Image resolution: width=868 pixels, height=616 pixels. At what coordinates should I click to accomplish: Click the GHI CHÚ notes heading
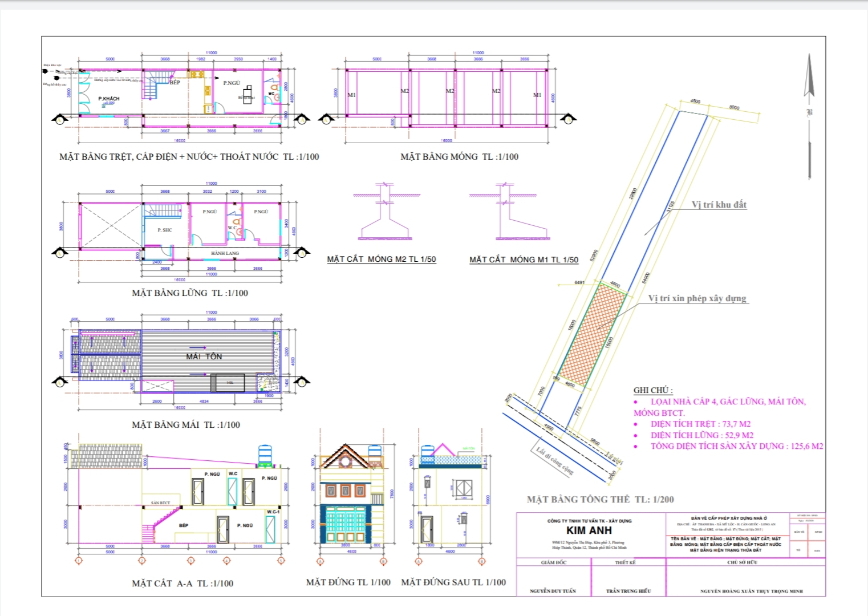click(x=652, y=390)
